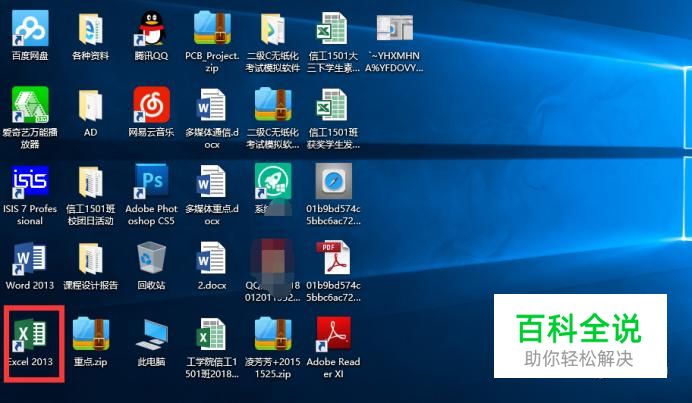Select the 信工1501大三下学生素 Excel file
Screen dimensions: 692x403
click(333, 28)
